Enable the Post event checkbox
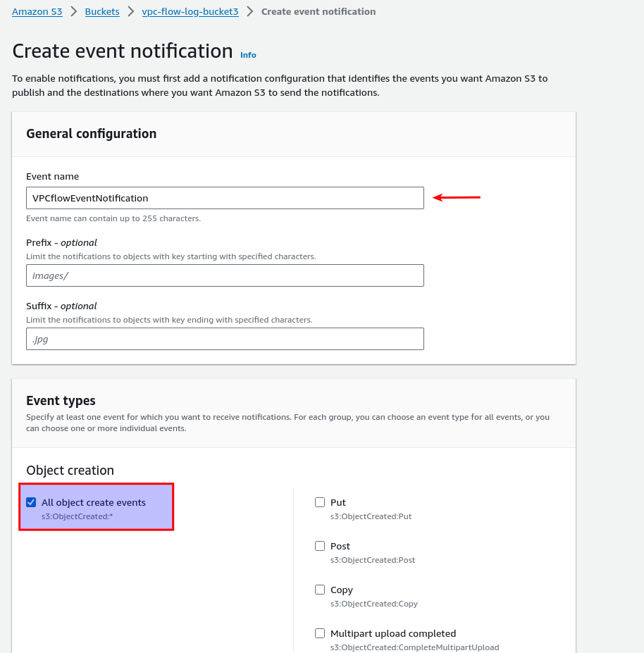This screenshot has width=644, height=653. pos(320,546)
